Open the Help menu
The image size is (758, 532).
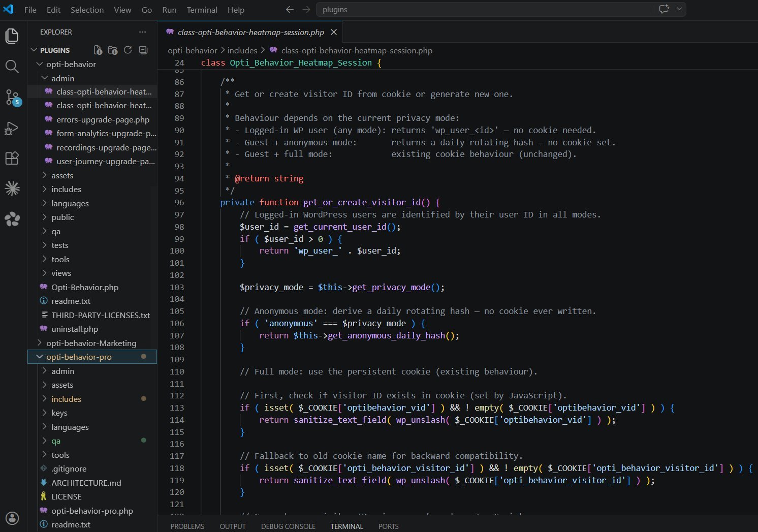[x=236, y=10]
